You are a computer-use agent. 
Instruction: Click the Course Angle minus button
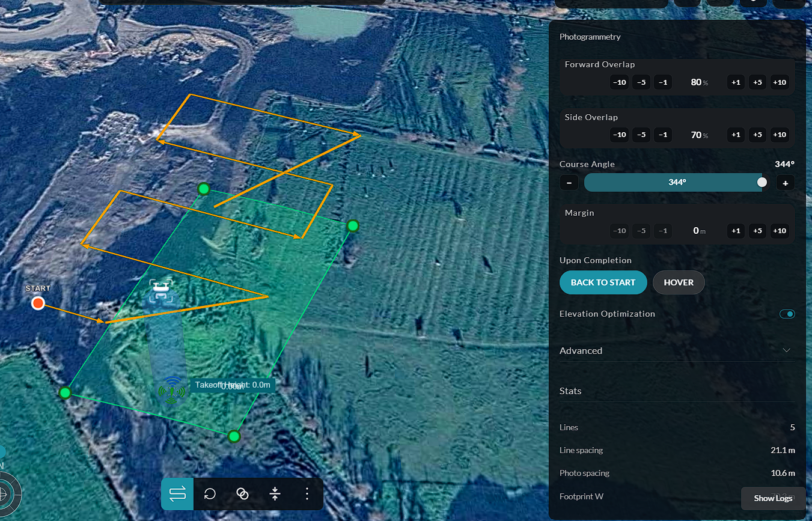(569, 183)
